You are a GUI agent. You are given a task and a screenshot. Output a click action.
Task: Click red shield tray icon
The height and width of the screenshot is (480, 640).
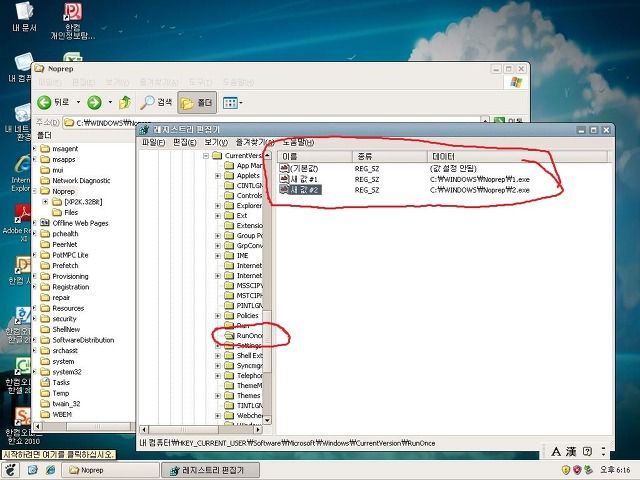(577, 470)
